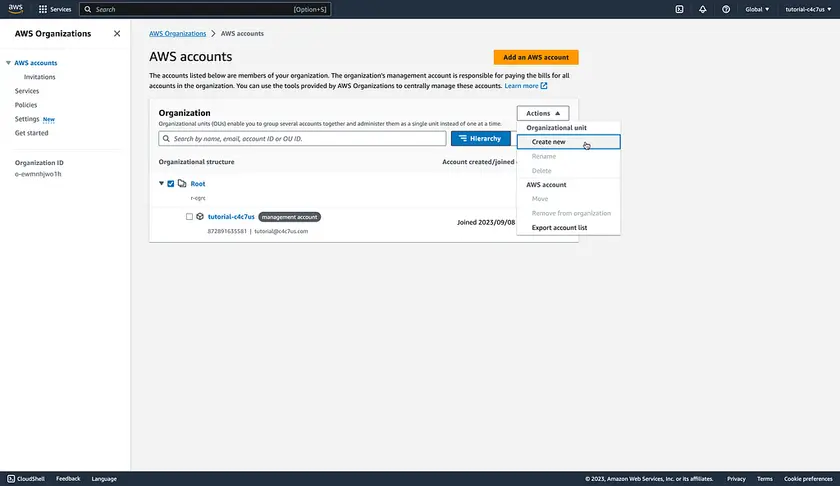
Task: Click the account email tutorial@c4c7us.com
Action: coord(281,231)
